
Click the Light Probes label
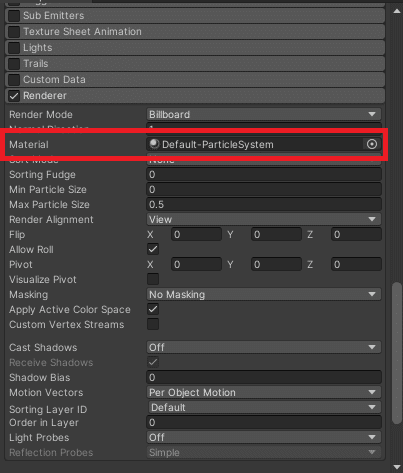click(x=39, y=437)
